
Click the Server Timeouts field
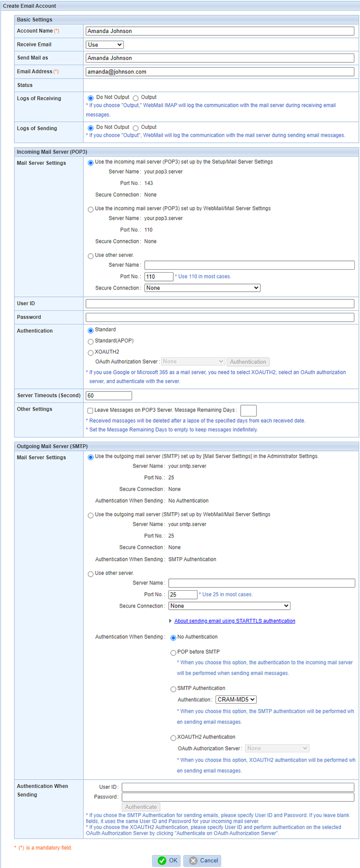click(109, 395)
